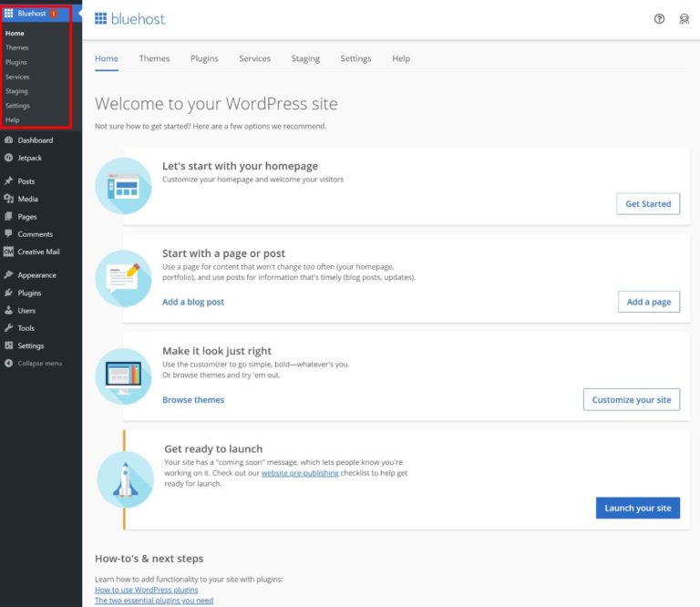The width and height of the screenshot is (700, 607).
Task: Click the Jetpack icon in sidebar
Action: [x=8, y=158]
